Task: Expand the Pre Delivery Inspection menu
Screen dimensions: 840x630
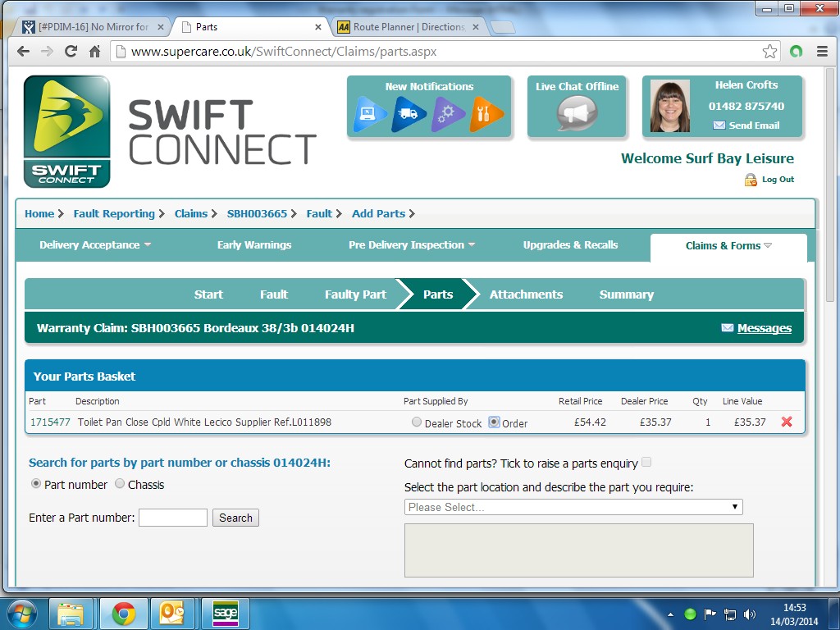Action: [x=412, y=244]
